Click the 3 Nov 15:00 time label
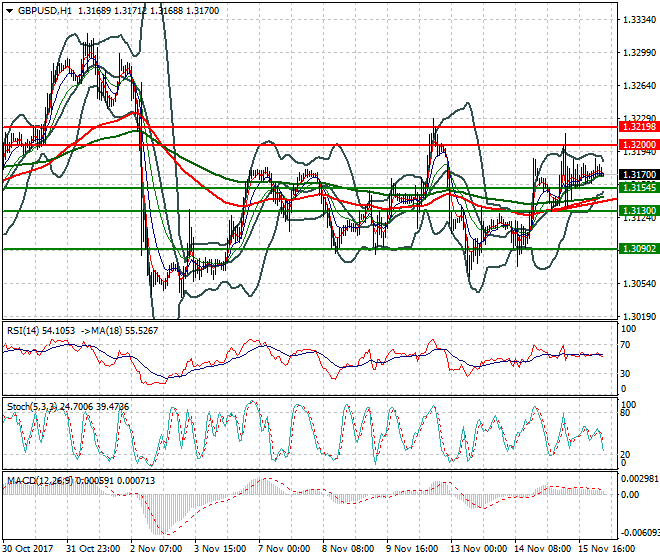 (221, 549)
